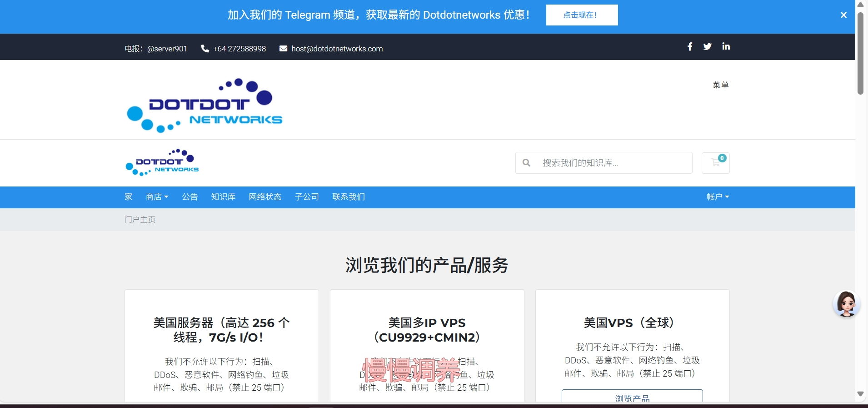Image resolution: width=868 pixels, height=408 pixels.
Task: Open the 网络状态 nav item
Action: [x=265, y=197]
